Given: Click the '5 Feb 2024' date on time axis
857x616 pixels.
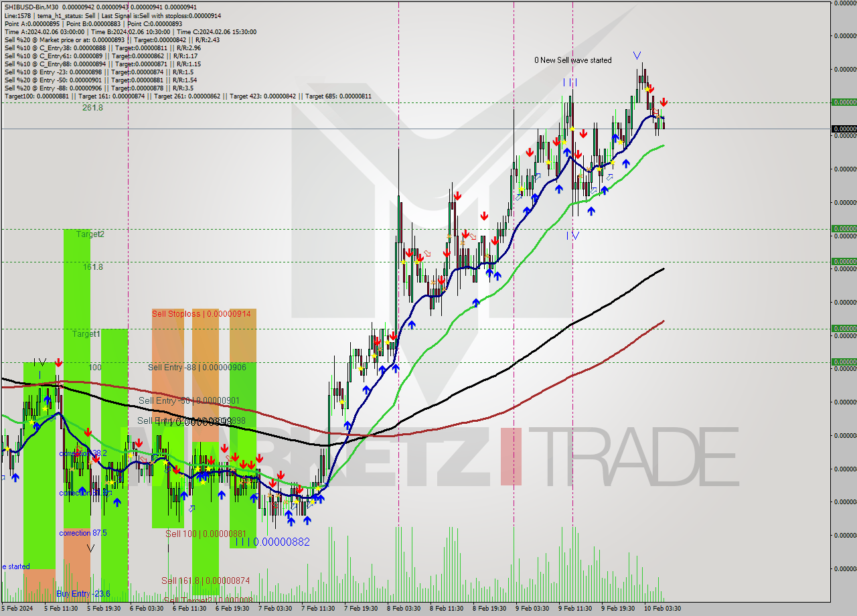Looking at the screenshot, I should (x=17, y=609).
